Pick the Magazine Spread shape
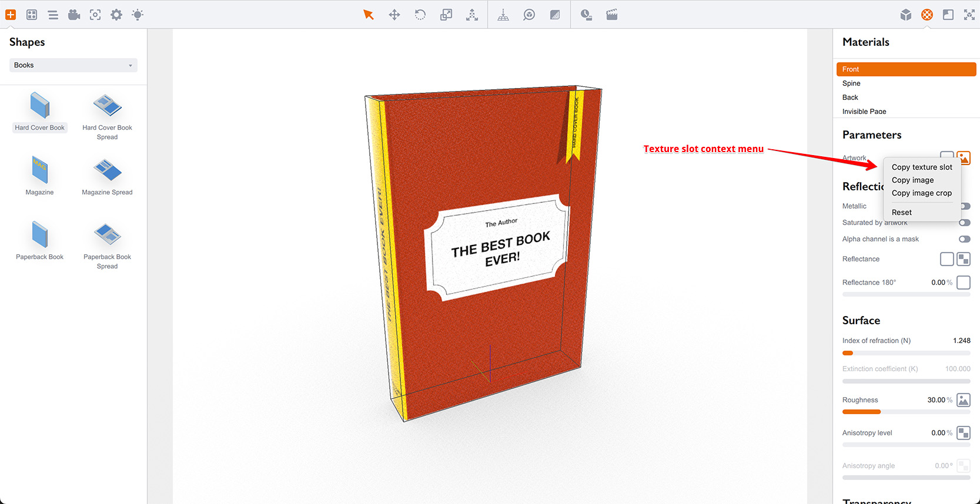The width and height of the screenshot is (980, 504). [x=107, y=176]
